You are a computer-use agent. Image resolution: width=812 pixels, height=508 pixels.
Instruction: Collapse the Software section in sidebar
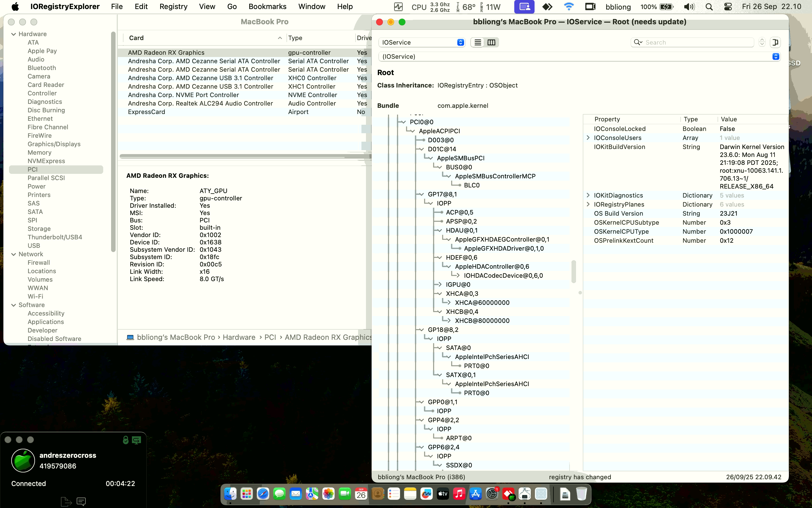click(x=14, y=305)
